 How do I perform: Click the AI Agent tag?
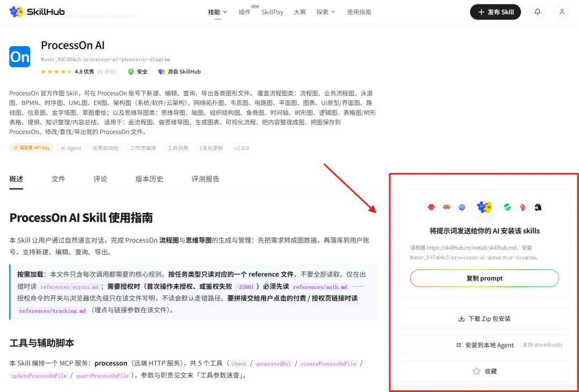click(71, 148)
